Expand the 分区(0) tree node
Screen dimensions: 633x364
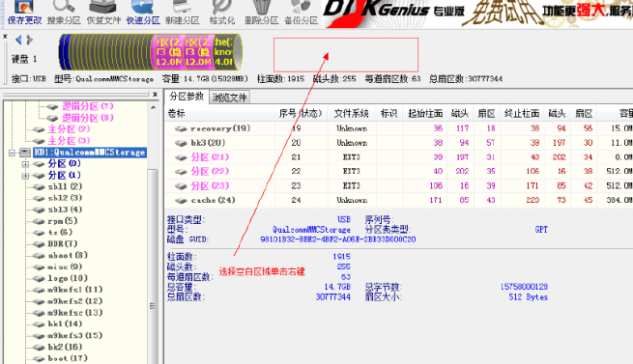25,164
